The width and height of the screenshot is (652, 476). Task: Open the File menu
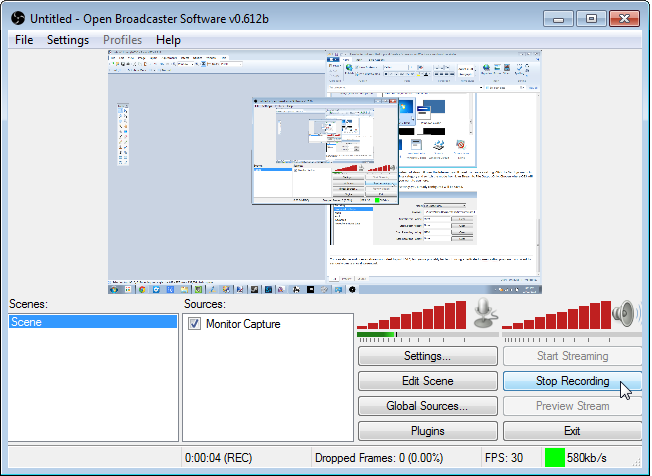pos(24,40)
